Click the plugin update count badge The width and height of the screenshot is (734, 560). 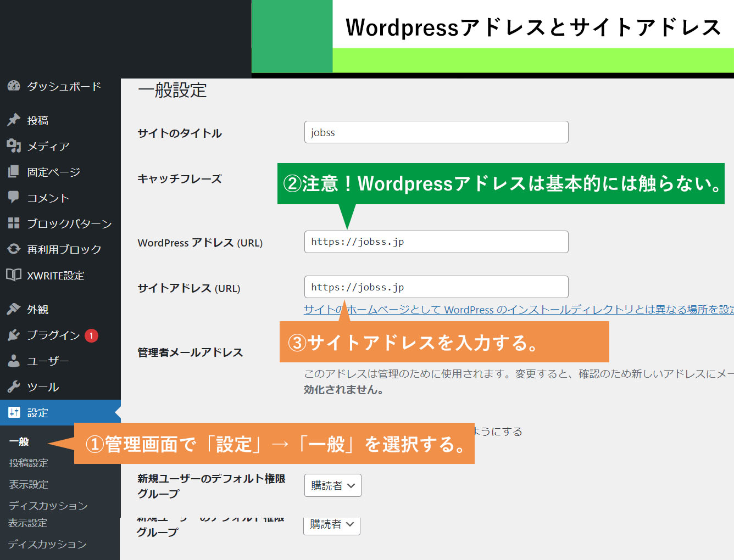tap(91, 335)
